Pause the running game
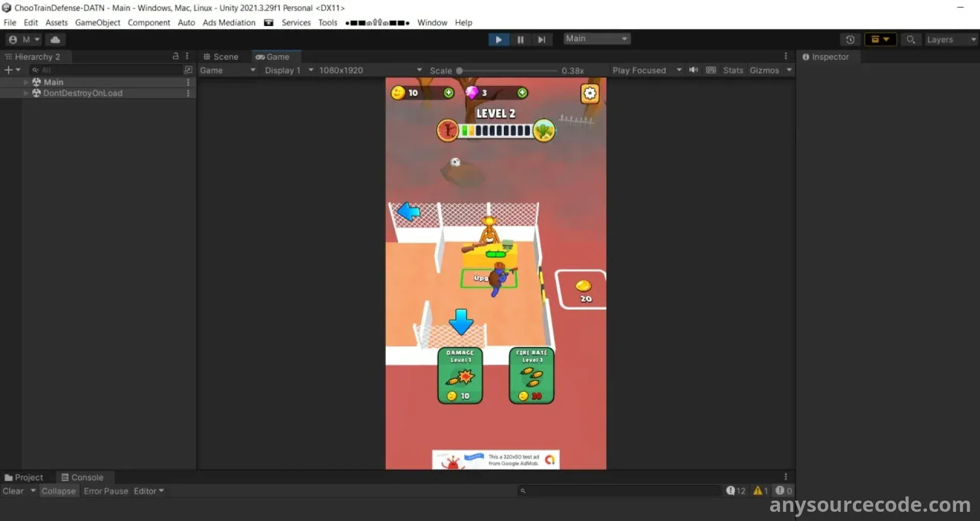The height and width of the screenshot is (521, 980). (520, 40)
